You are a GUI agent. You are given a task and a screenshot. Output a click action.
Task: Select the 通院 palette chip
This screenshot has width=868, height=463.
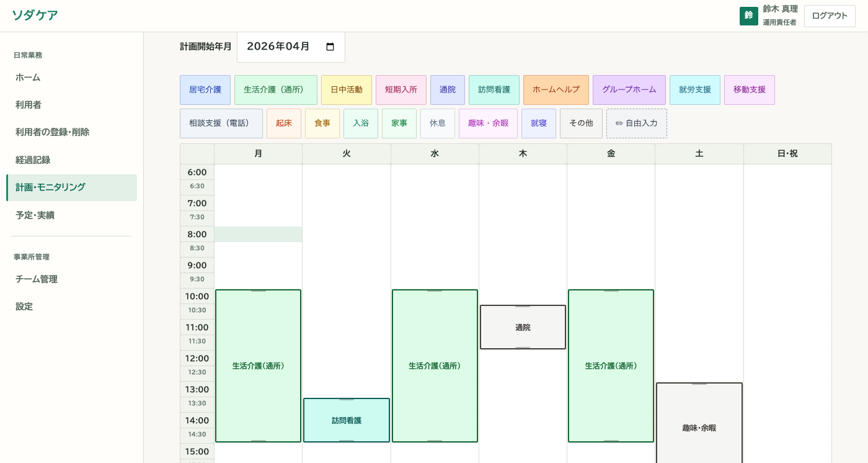tap(448, 90)
